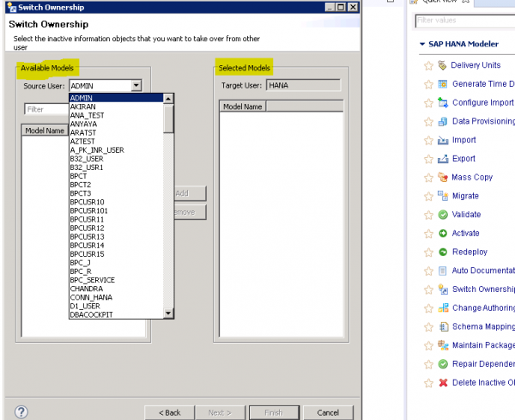Select DBACOCKPIT in the user list

coord(116,314)
